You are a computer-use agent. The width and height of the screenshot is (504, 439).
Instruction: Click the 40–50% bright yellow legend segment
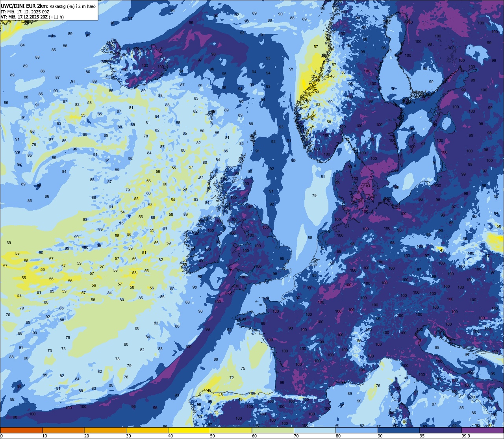pyautogui.click(x=189, y=430)
